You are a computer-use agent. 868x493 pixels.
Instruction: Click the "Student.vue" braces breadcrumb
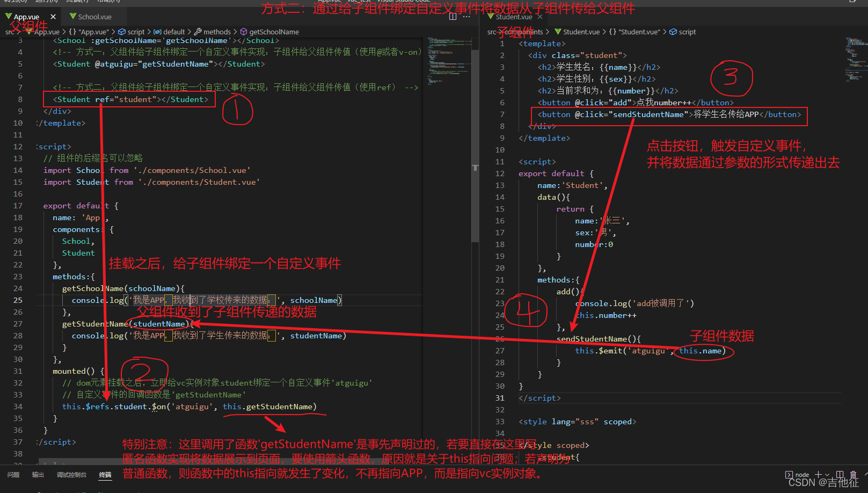coord(634,32)
